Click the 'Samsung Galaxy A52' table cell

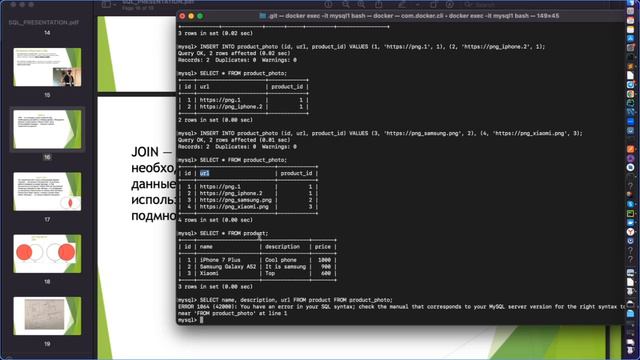click(228, 267)
